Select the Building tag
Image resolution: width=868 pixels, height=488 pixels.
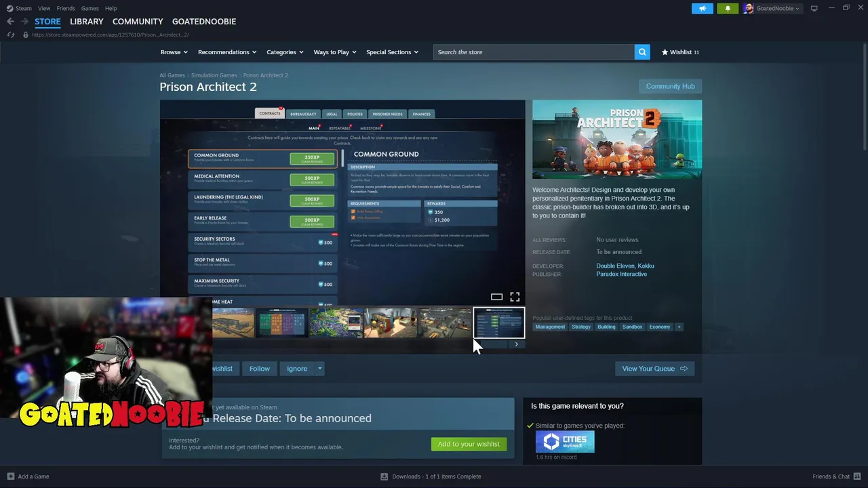point(606,327)
